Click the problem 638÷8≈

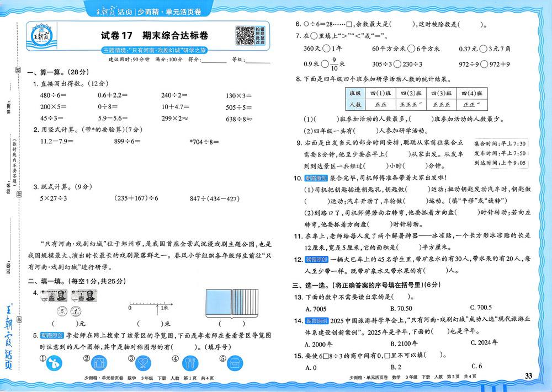[x=239, y=119]
